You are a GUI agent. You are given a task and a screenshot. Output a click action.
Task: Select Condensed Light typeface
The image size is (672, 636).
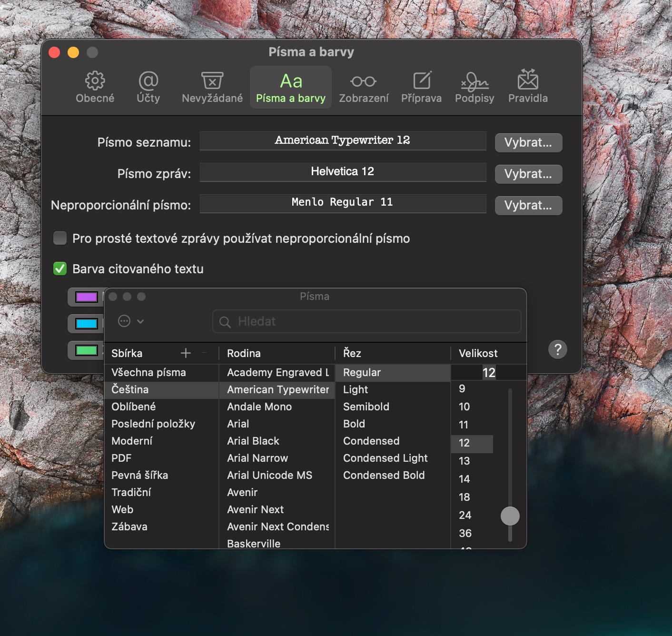pyautogui.click(x=393, y=458)
